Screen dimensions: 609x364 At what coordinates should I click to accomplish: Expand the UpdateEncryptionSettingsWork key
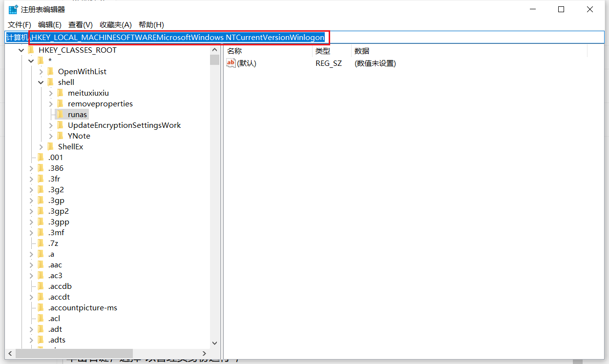[x=51, y=125]
